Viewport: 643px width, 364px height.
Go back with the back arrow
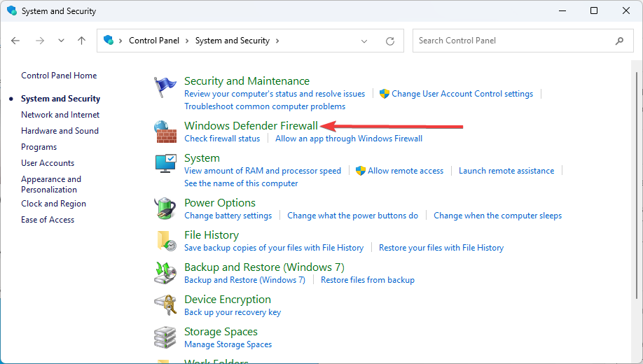[15, 41]
